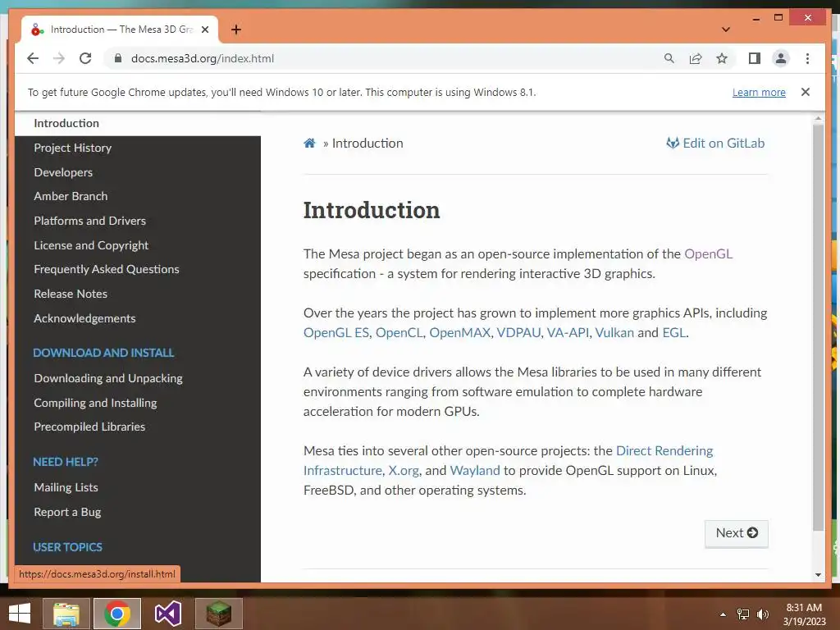Open the page search magnifier icon
Image resolution: width=840 pixels, height=630 pixels.
669,58
